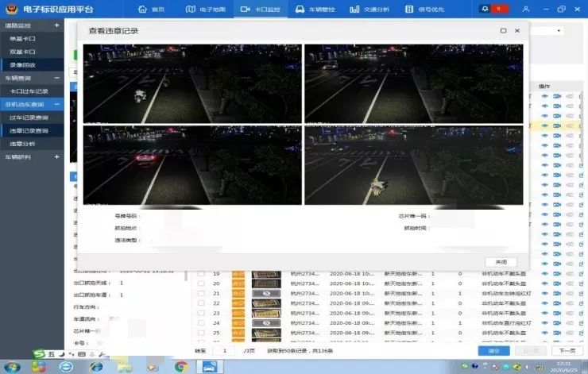Click the export icon in row 20
The width and height of the screenshot is (588, 374).
click(582, 283)
